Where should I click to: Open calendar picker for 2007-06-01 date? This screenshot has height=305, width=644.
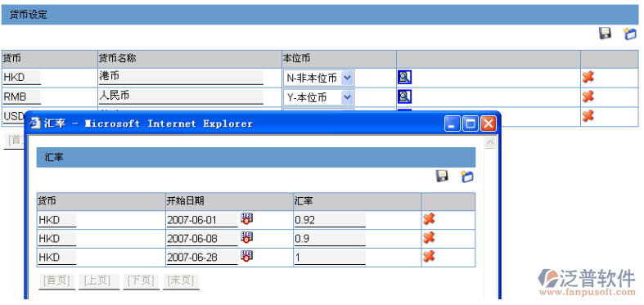(x=246, y=218)
